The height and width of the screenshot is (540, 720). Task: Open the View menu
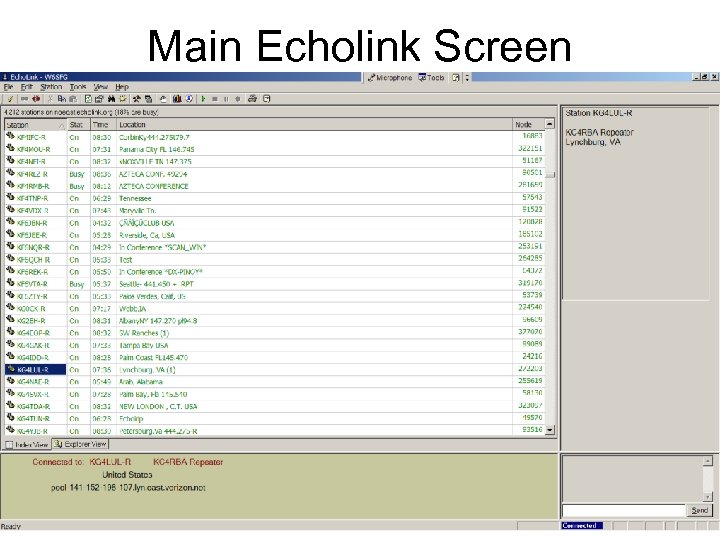point(101,87)
